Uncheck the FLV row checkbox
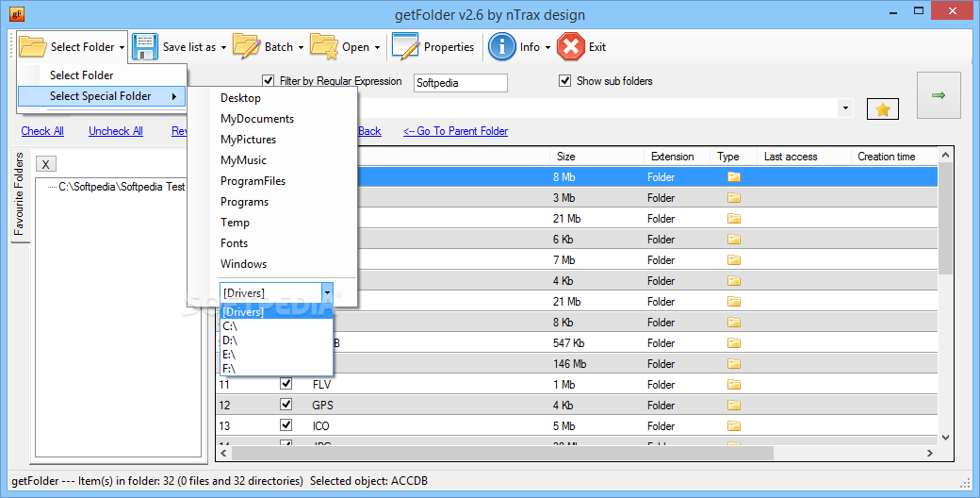980x498 pixels. coord(286,384)
